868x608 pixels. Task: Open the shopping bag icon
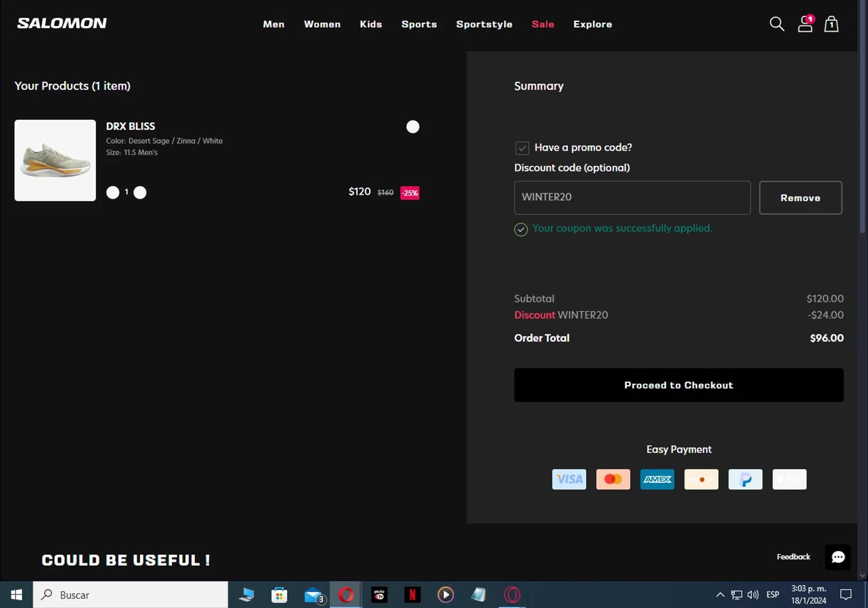[x=832, y=24]
